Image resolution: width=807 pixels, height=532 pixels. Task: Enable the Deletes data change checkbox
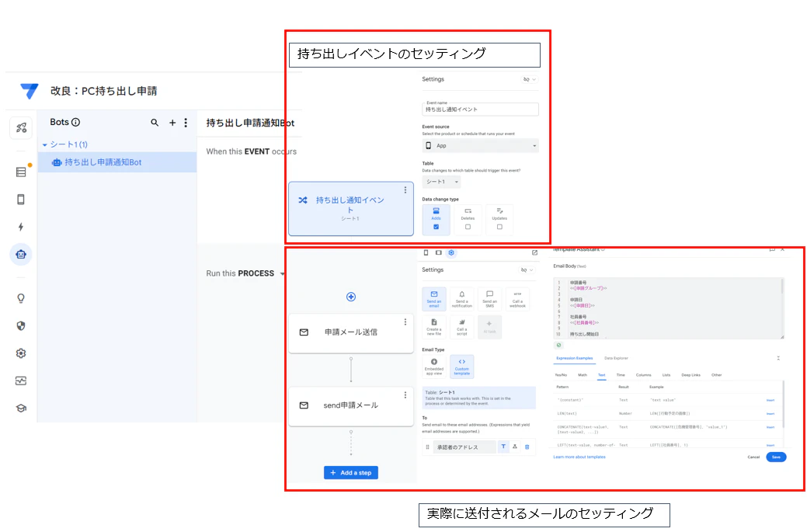tap(468, 227)
